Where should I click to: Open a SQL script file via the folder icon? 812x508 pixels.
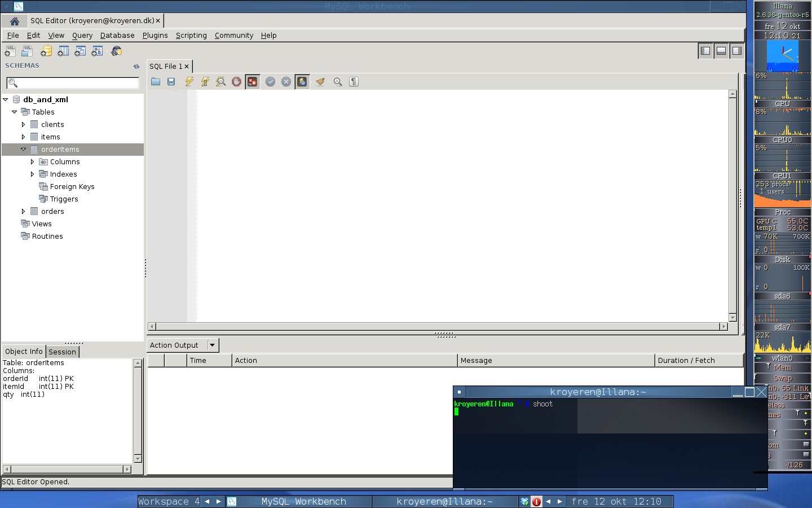(156, 82)
